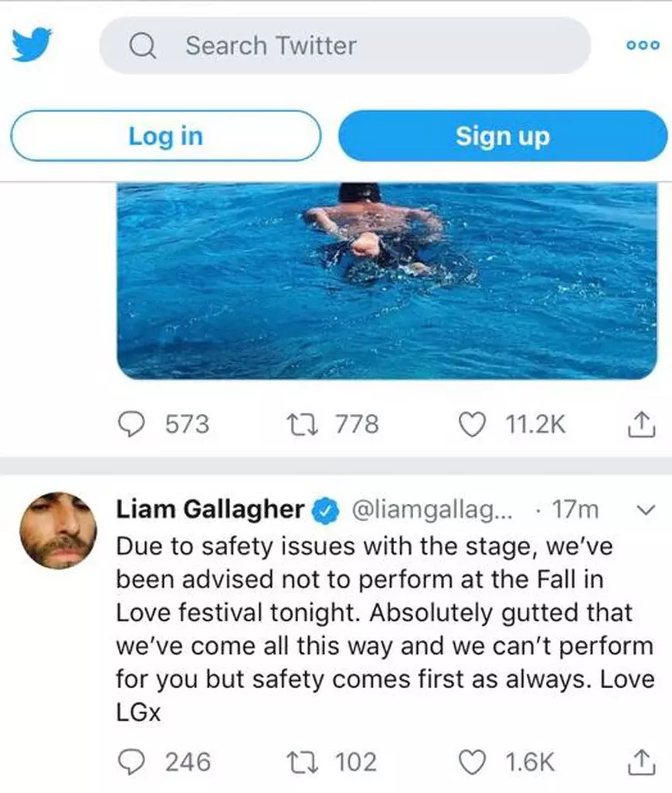The width and height of the screenshot is (672, 793).
Task: Click the Twitter bird logo
Action: tap(29, 45)
